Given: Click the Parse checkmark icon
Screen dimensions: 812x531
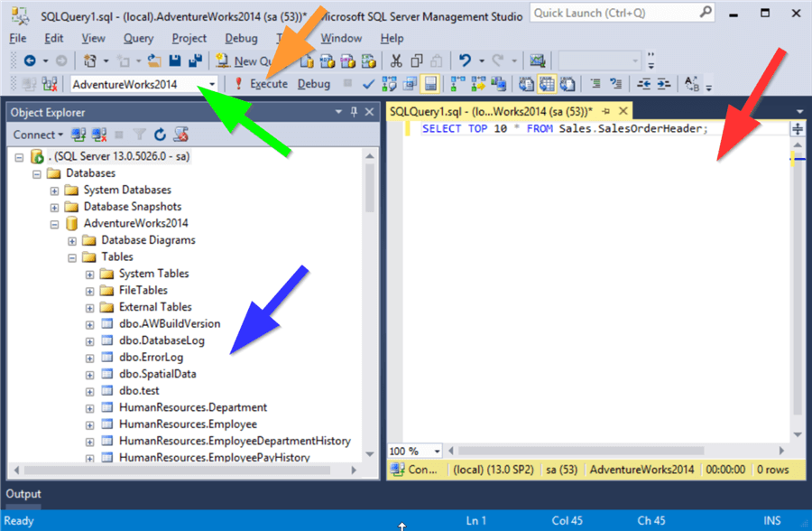Looking at the screenshot, I should 368,84.
